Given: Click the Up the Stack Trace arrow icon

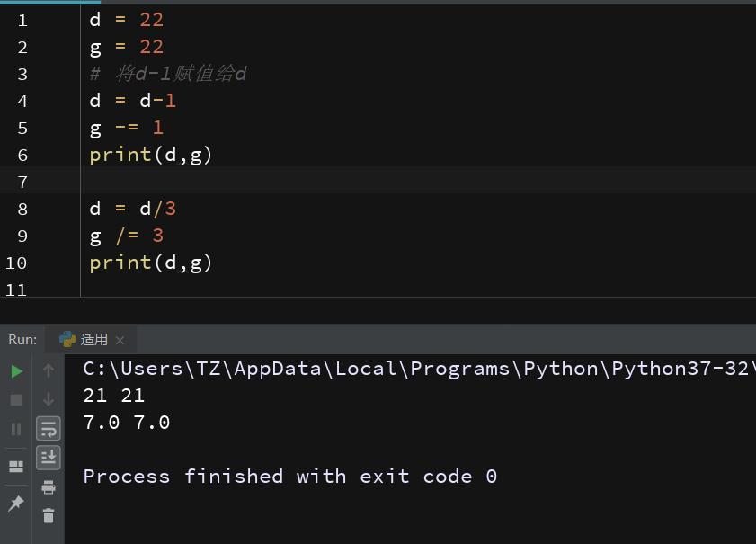Looking at the screenshot, I should pos(48,370).
